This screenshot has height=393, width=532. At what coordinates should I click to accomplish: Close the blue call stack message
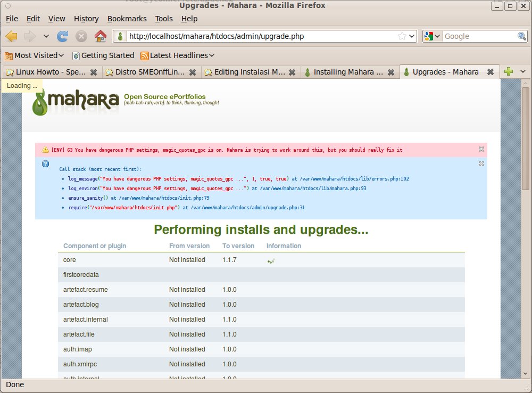tap(481, 163)
